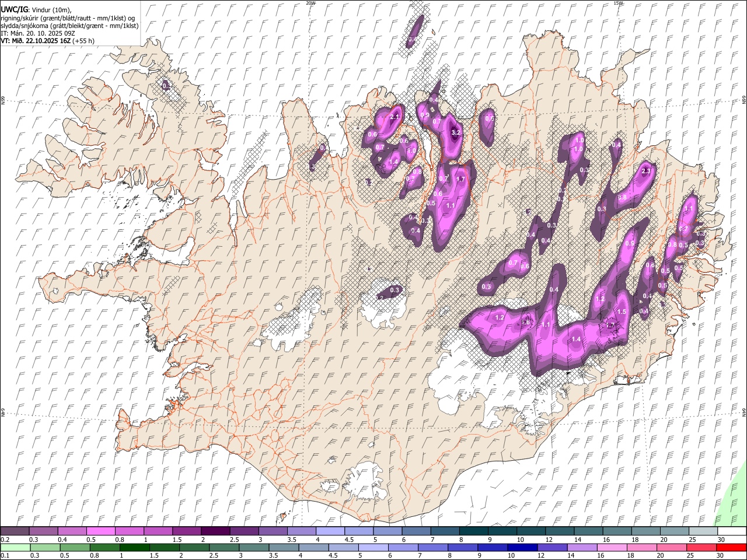Select the 0.2 dusky purple swatch in upper legend
Viewport: 747px width, 560px height.
[x=15, y=531]
